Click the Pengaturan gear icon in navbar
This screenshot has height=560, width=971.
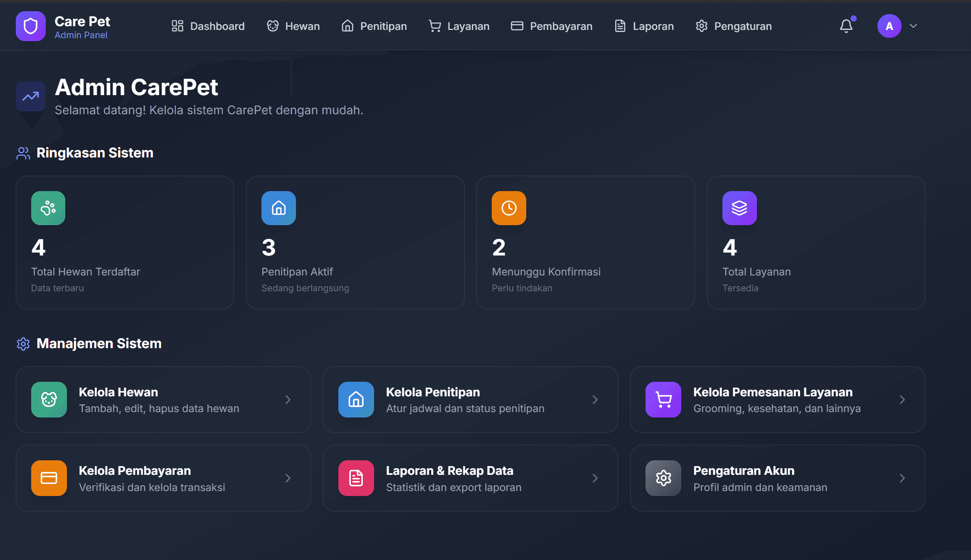(x=702, y=26)
